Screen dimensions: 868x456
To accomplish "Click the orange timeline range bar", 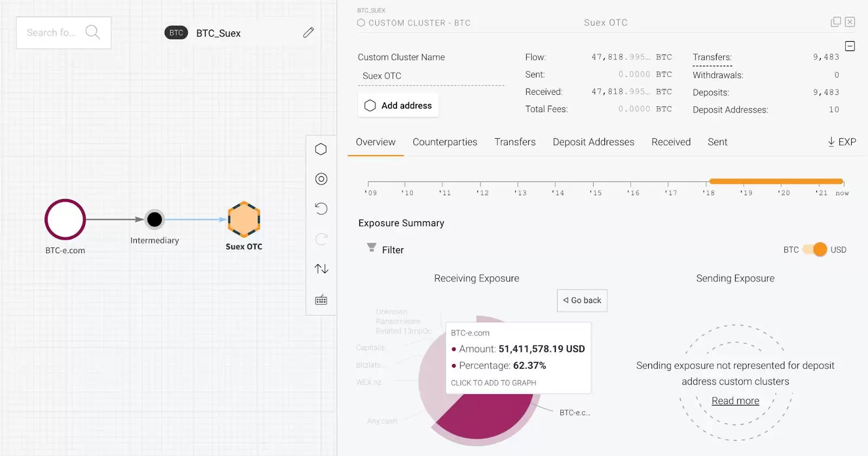I will [x=776, y=181].
